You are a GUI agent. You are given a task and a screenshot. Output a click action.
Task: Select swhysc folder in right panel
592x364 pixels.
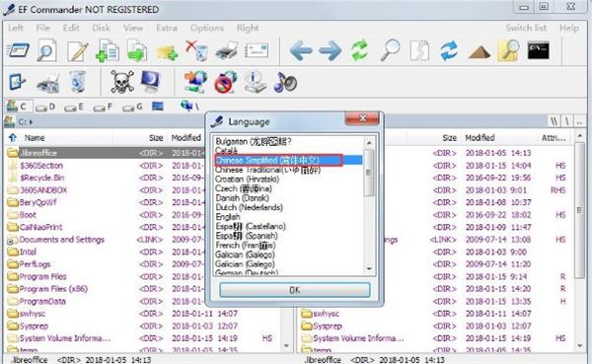pos(326,314)
